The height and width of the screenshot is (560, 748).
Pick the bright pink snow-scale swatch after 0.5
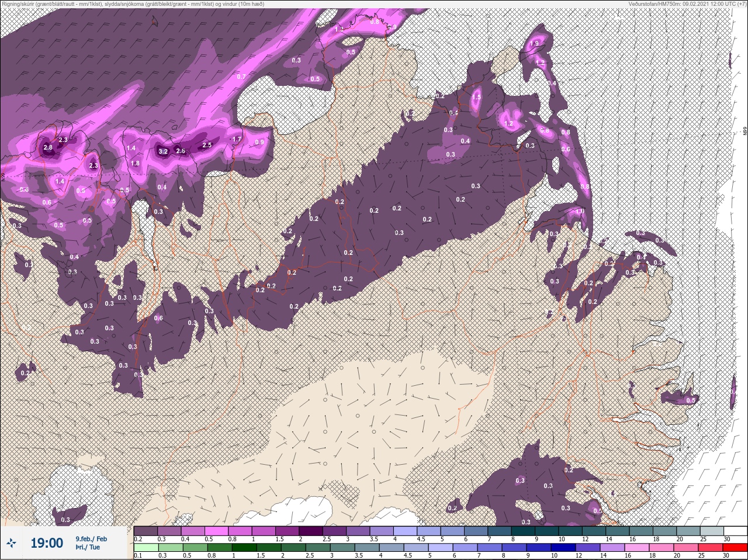pyautogui.click(x=217, y=531)
